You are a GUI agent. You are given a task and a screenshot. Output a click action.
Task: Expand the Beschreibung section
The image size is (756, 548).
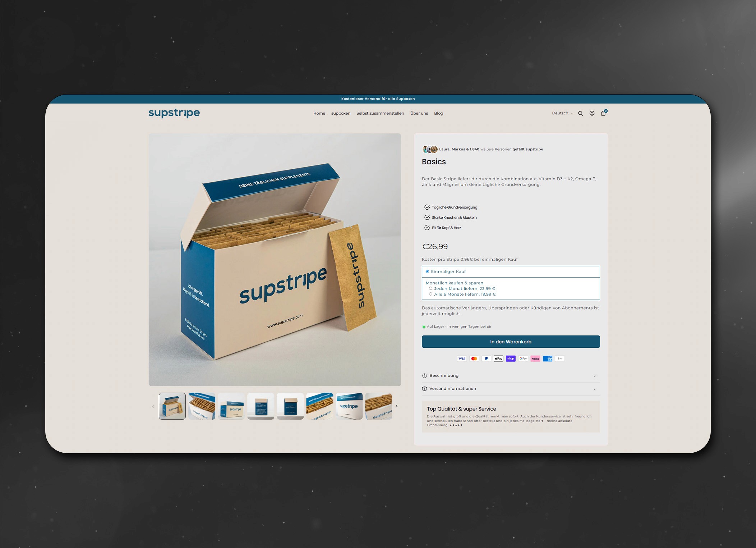[510, 376]
